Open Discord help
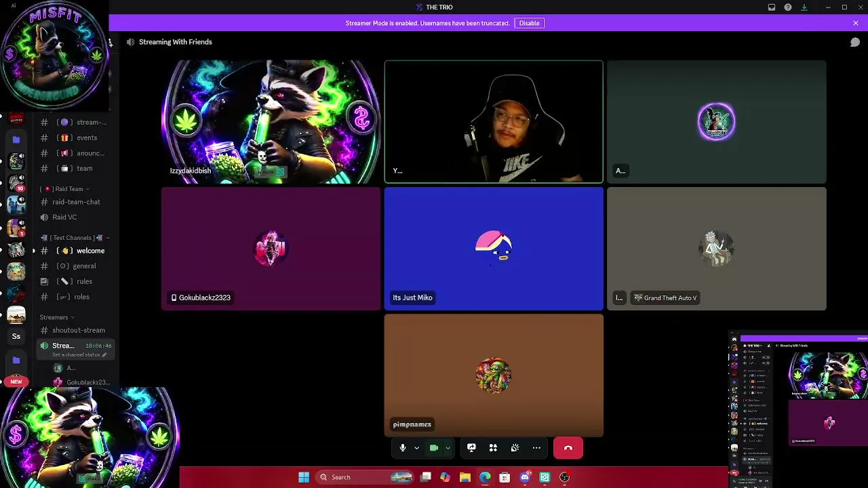The image size is (868, 488). point(788,7)
